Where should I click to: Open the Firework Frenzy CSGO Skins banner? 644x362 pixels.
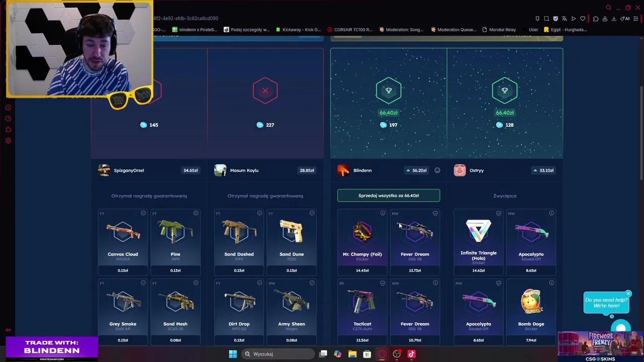click(x=600, y=346)
